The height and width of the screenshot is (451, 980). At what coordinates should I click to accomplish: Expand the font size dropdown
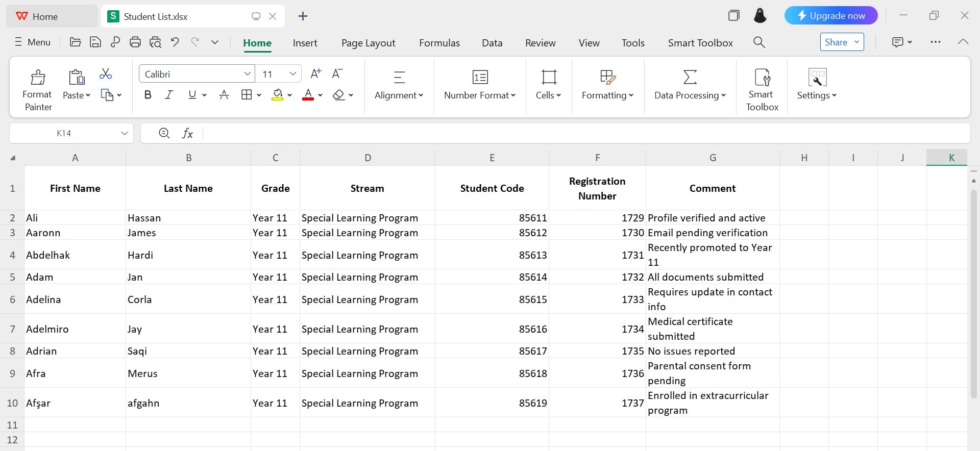coord(293,74)
